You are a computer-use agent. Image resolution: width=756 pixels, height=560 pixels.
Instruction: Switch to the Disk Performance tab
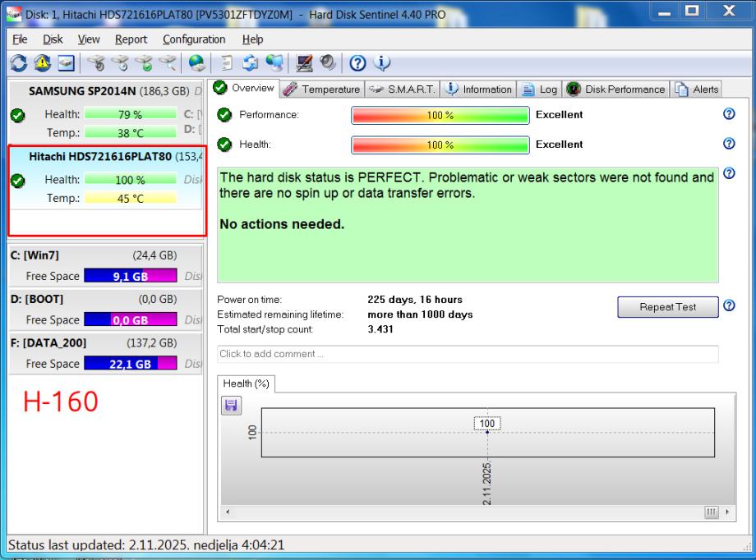pos(615,90)
